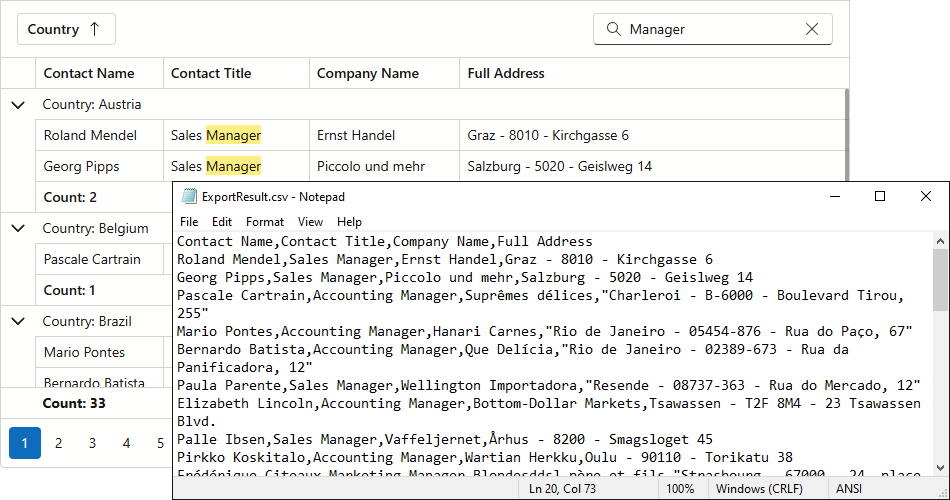This screenshot has width=950, height=500.
Task: Click the Count: 33 total summary
Action: click(74, 403)
